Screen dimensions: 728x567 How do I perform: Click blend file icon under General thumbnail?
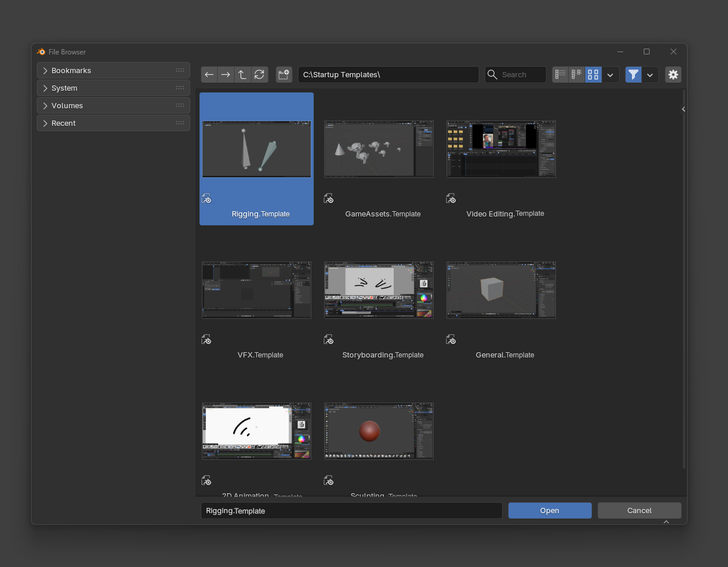[x=451, y=340]
